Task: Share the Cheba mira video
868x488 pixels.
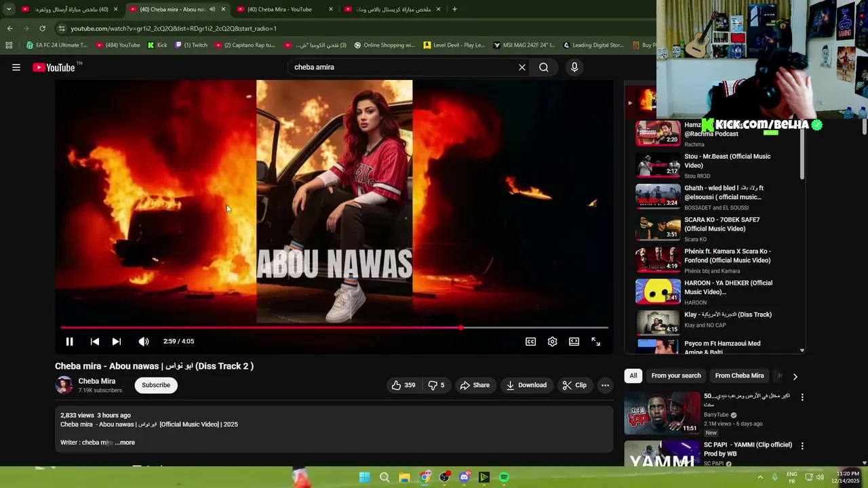Action: [475, 385]
